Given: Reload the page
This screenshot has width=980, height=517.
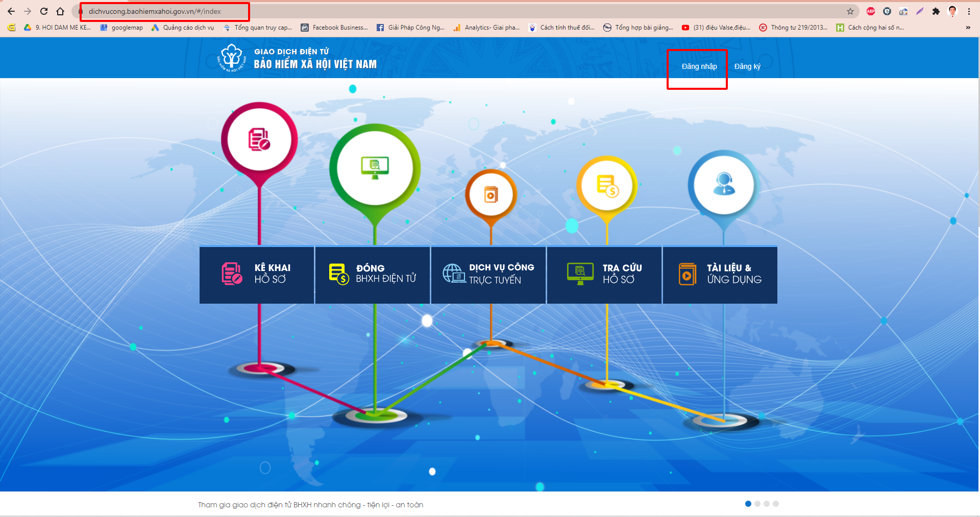Looking at the screenshot, I should [44, 11].
